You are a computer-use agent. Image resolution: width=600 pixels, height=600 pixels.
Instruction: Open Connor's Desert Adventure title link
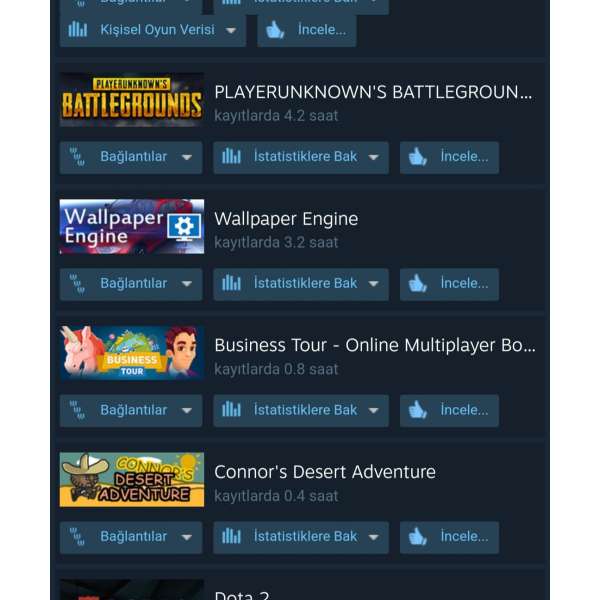[x=325, y=472]
